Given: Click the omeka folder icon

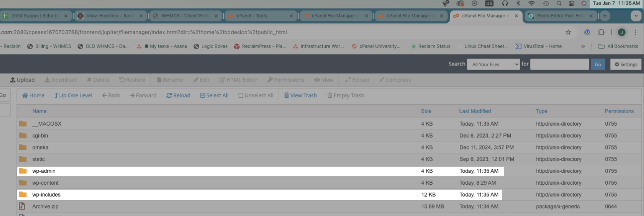Looking at the screenshot, I should pos(22,147).
